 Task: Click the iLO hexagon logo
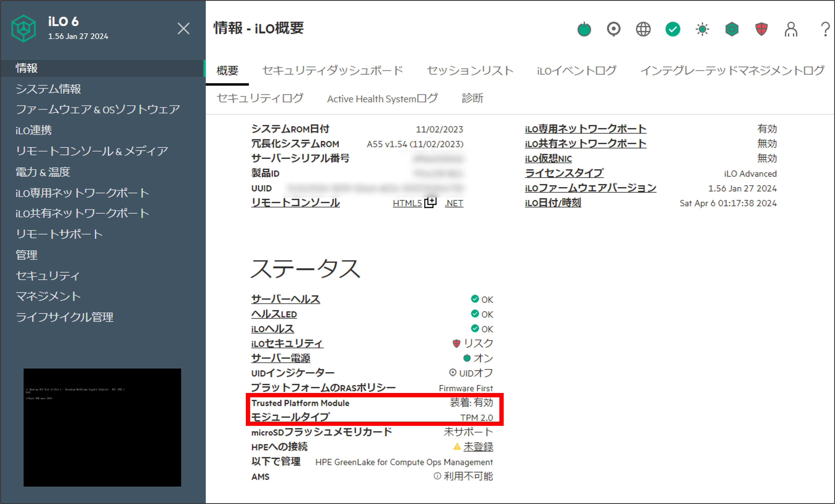coord(23,28)
